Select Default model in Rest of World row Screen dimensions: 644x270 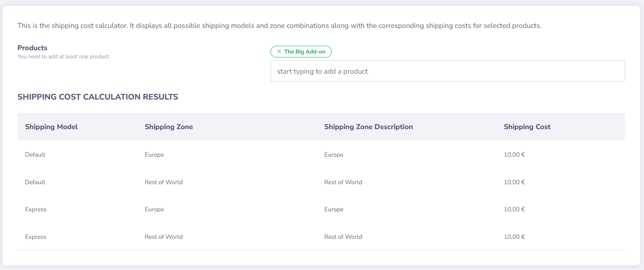point(35,182)
